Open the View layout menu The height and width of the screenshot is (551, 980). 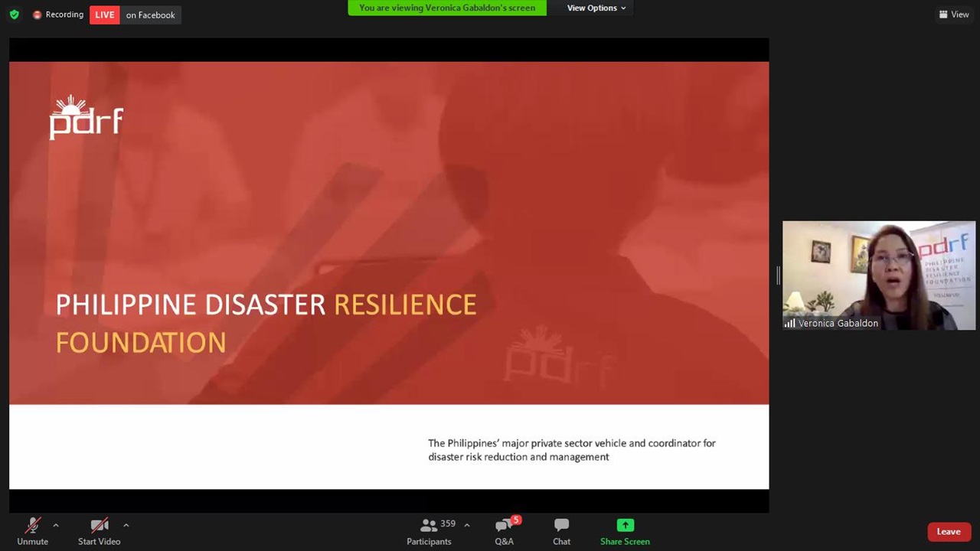(x=954, y=15)
